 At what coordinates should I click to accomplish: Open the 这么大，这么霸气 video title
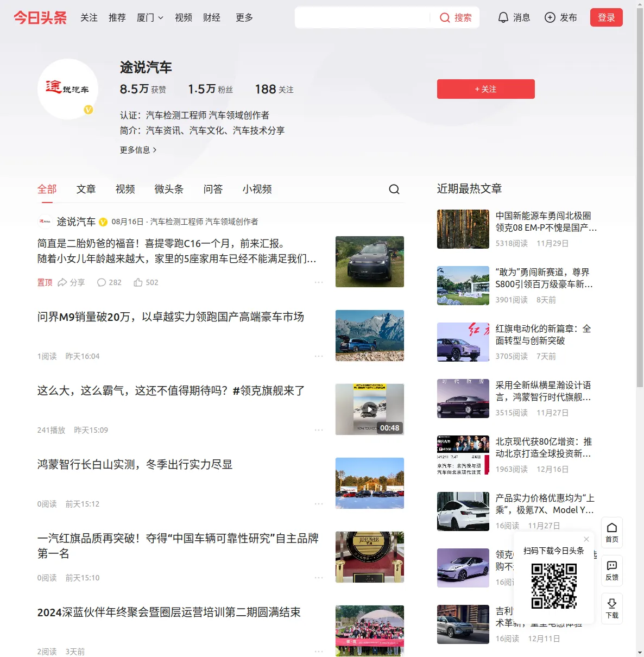coord(171,391)
